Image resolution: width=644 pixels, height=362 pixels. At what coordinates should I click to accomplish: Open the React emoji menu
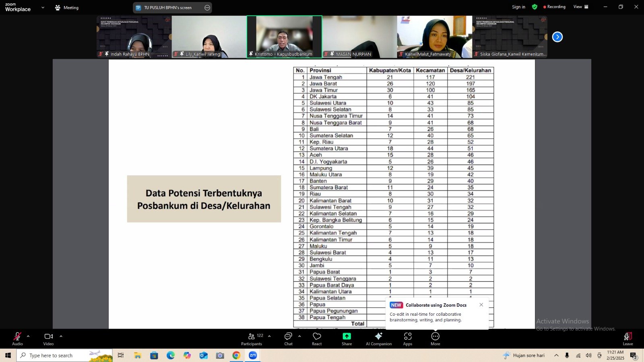[317, 339]
